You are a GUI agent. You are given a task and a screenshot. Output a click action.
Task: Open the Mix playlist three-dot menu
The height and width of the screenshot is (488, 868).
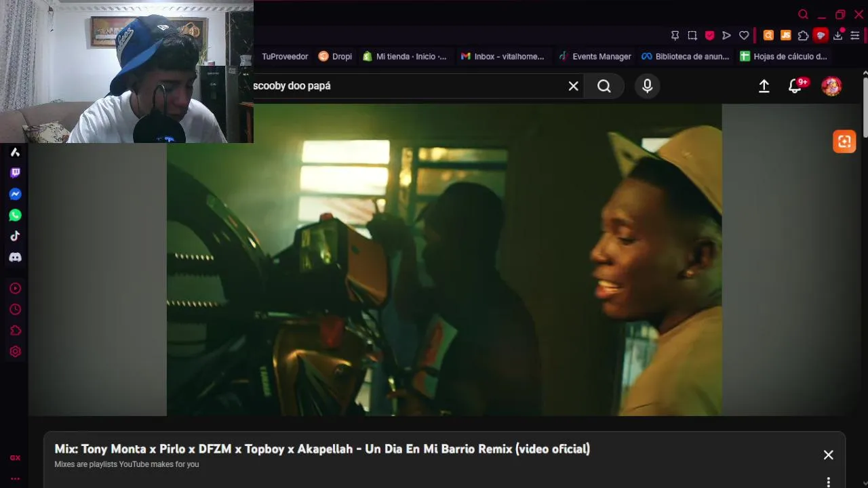pyautogui.click(x=828, y=482)
